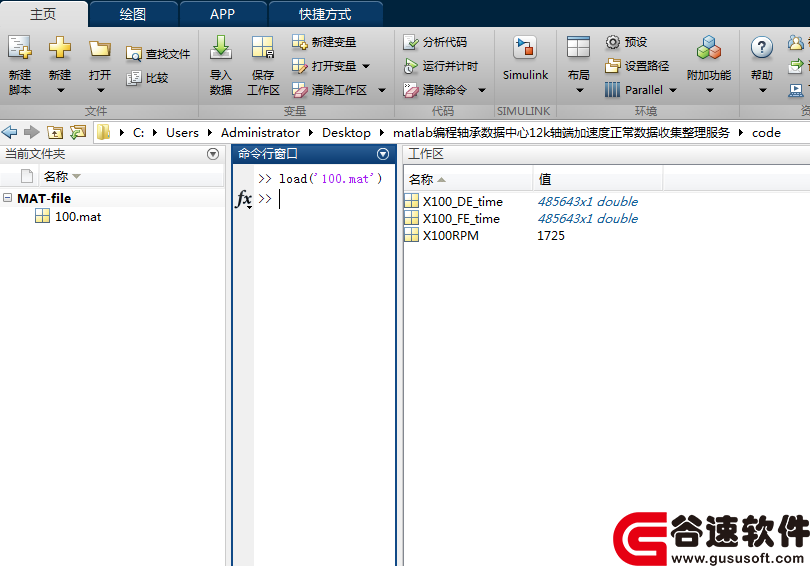Click C: drive in the address path
Viewport: 810px width, 566px height.
pyautogui.click(x=138, y=133)
